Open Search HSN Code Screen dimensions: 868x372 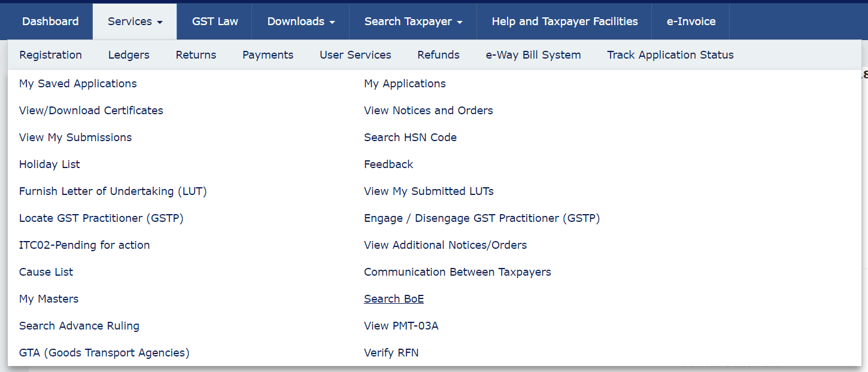click(x=410, y=138)
